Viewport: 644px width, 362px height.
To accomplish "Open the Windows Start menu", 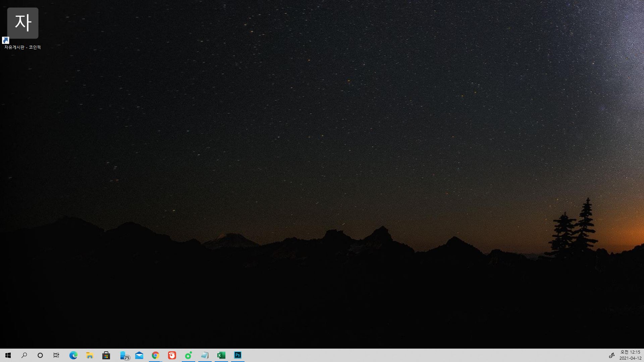I will coord(8,355).
